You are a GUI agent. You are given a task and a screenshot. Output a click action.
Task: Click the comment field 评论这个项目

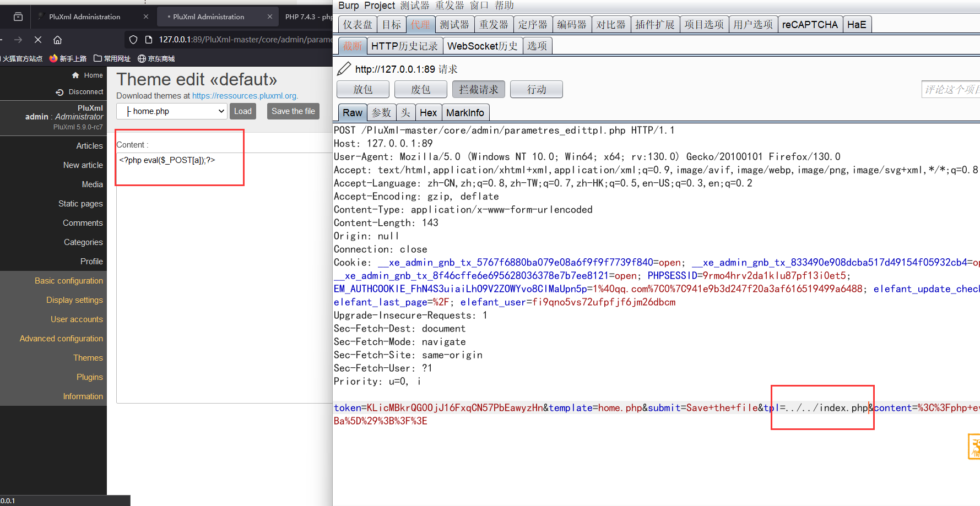(951, 89)
